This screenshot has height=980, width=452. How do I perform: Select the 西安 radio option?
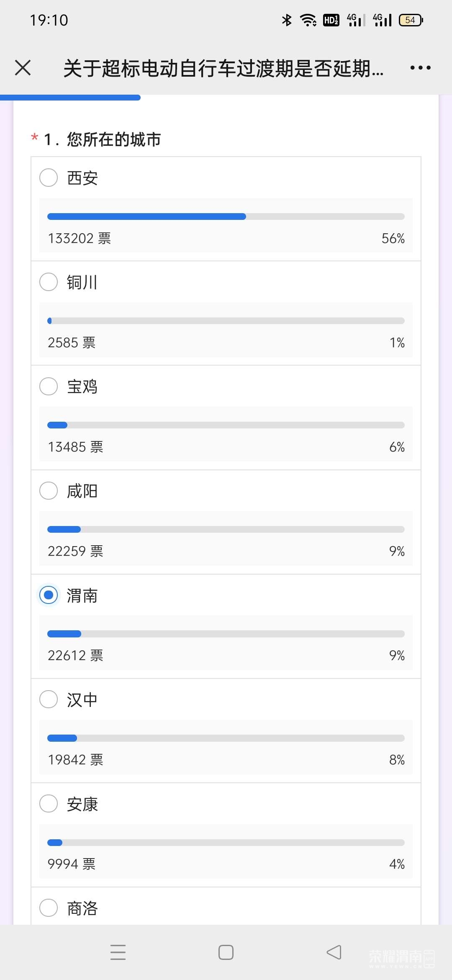click(x=49, y=178)
